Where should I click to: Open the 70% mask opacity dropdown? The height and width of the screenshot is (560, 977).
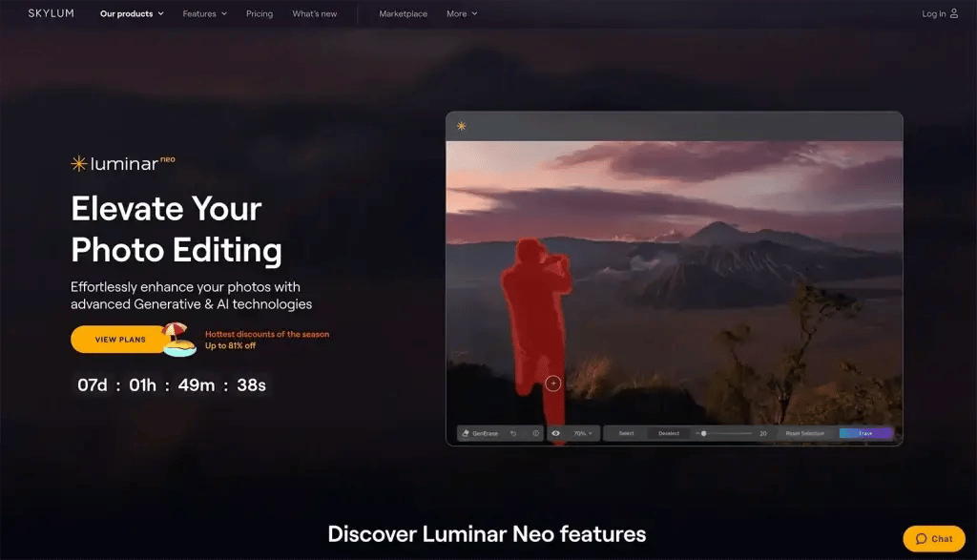583,433
